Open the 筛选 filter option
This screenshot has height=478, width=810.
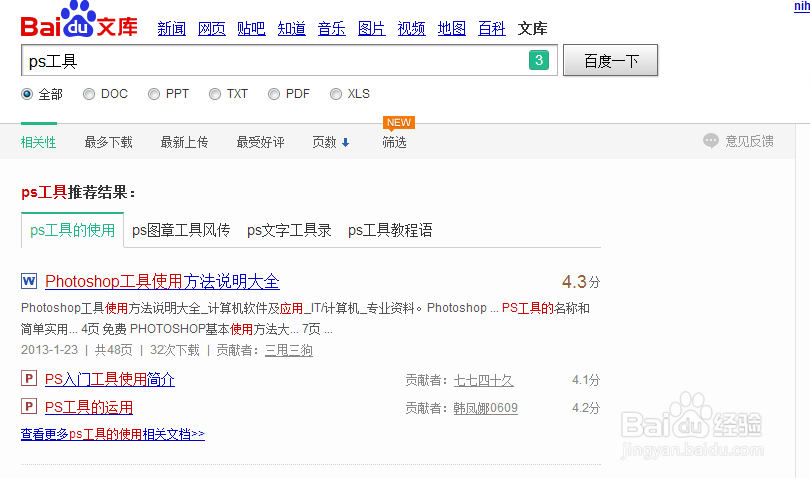394,142
